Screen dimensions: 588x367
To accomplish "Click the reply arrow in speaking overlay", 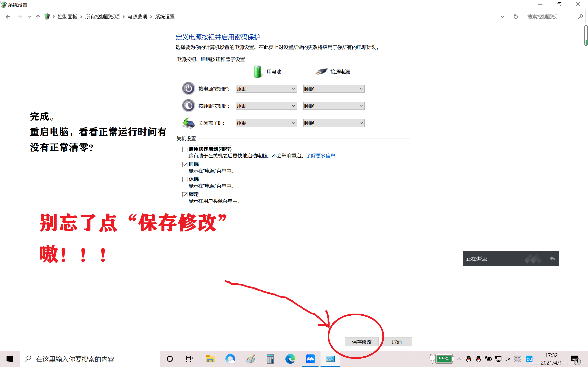I will 552,259.
